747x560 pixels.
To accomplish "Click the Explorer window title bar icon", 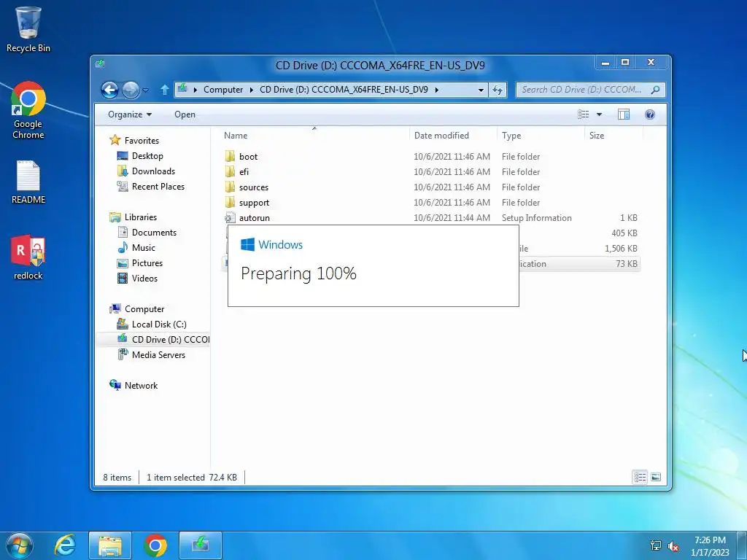I will click(x=100, y=64).
